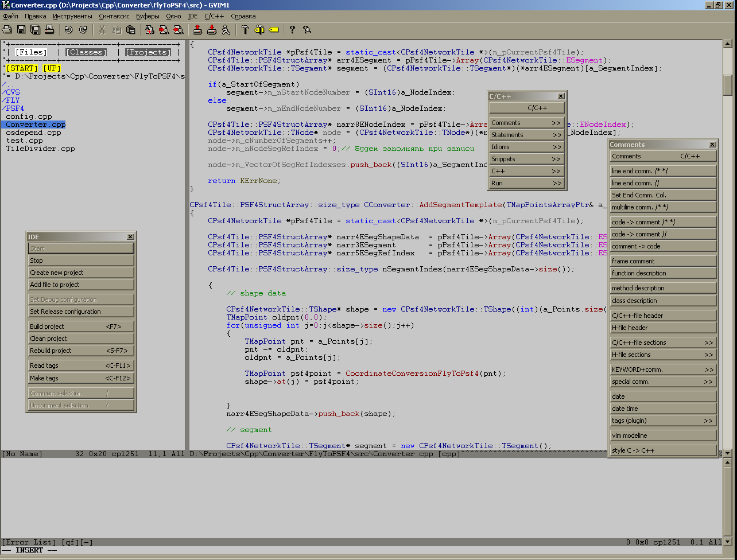Click the Make hammer toolbar icon
Screen dimensions: 737x560
point(245,29)
